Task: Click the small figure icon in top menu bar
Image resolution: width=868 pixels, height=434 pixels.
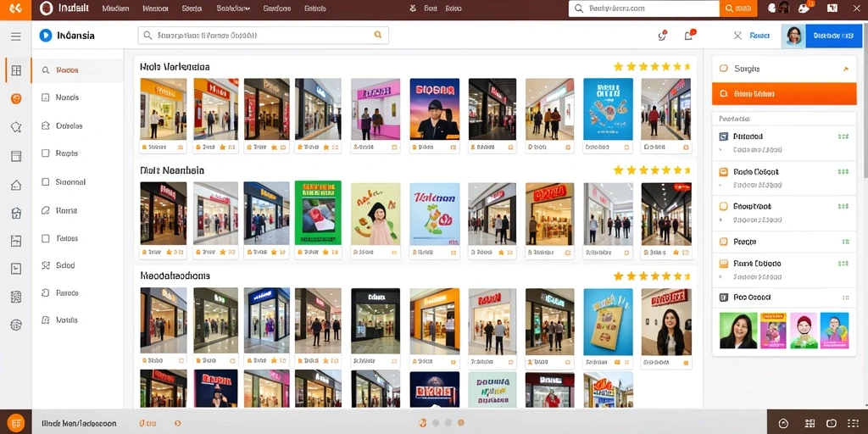Action: point(413,8)
